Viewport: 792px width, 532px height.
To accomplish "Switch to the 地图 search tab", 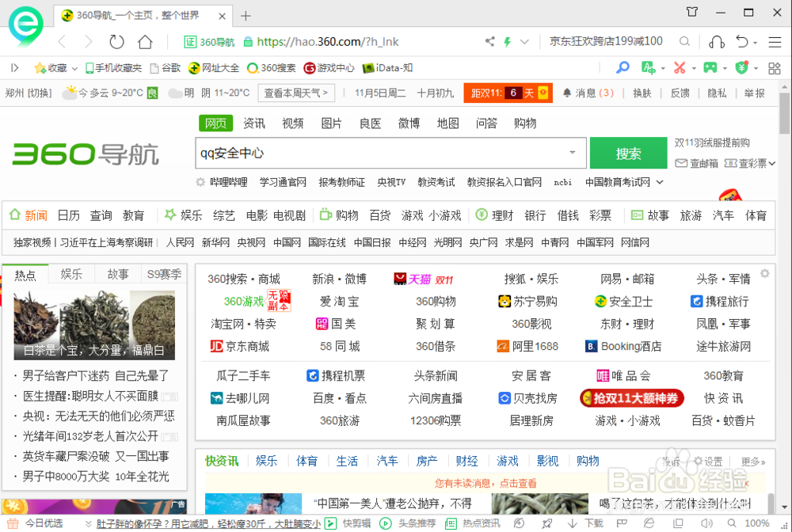I will point(447,123).
